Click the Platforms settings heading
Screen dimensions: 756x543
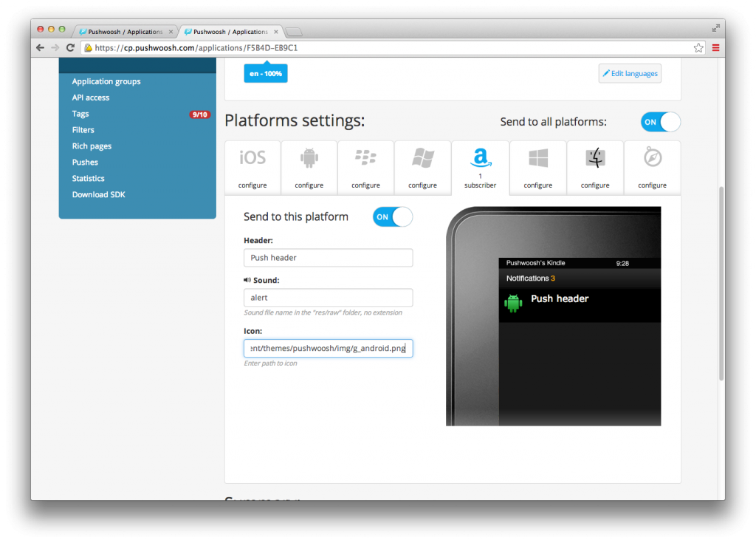[295, 120]
